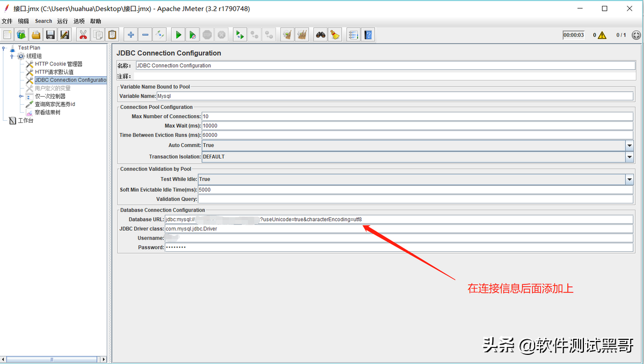Click the Save As disk-with-pencil icon

pos(65,35)
